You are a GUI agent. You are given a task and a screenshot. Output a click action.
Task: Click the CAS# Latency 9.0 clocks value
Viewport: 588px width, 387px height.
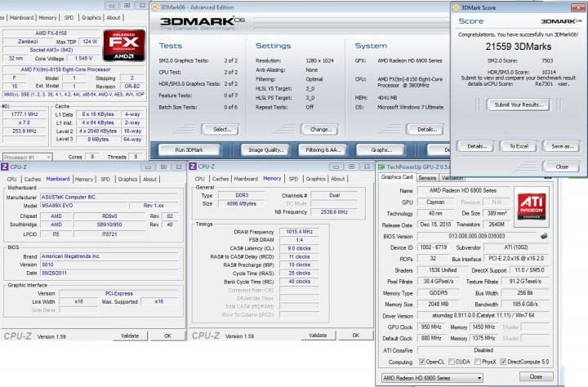[x=299, y=248]
